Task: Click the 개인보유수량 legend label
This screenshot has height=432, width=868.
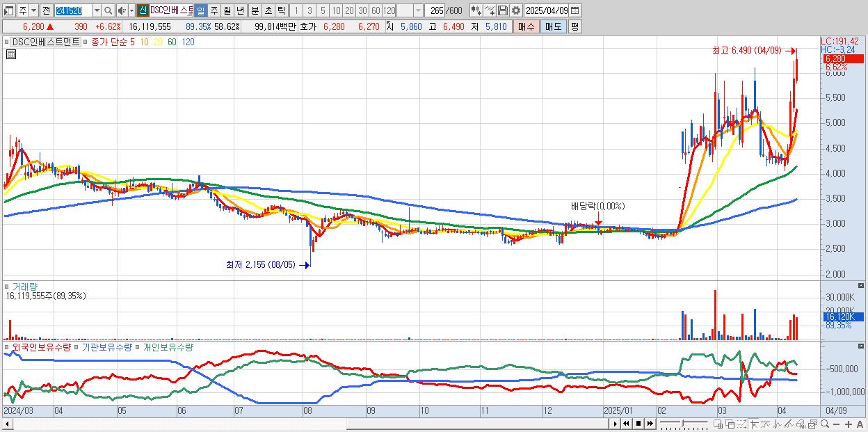Action: (x=168, y=347)
